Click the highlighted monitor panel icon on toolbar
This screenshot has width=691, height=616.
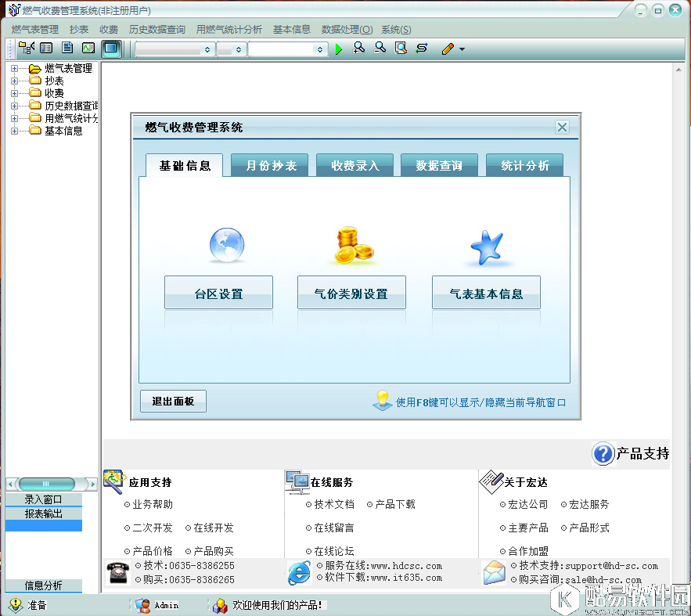pyautogui.click(x=110, y=48)
